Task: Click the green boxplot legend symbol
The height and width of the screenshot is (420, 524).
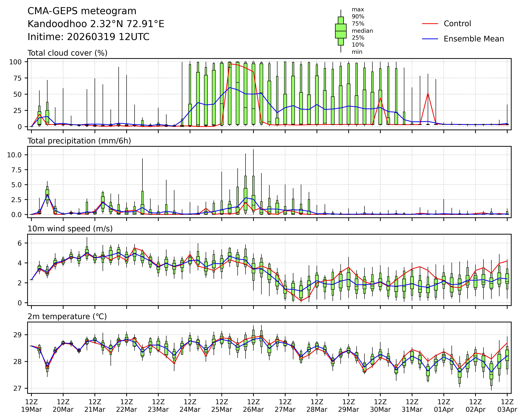Action: (341, 31)
